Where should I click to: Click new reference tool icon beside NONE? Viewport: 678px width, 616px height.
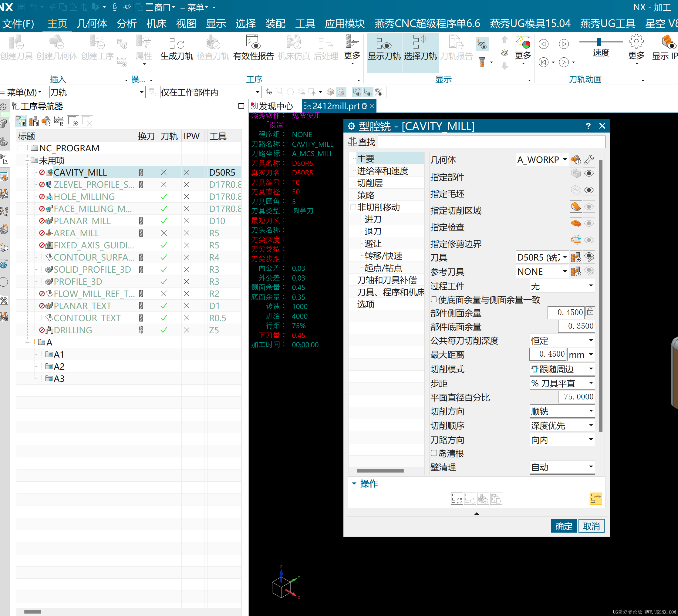pos(576,271)
